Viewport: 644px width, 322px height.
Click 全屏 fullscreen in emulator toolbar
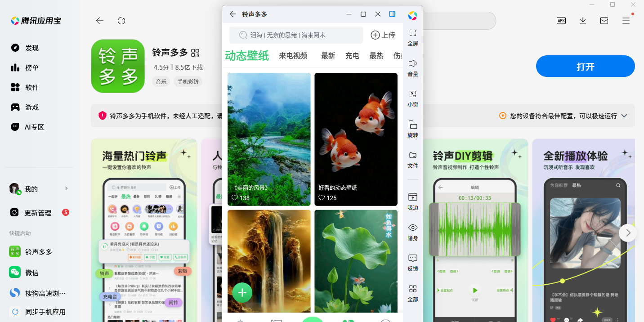pos(413,37)
